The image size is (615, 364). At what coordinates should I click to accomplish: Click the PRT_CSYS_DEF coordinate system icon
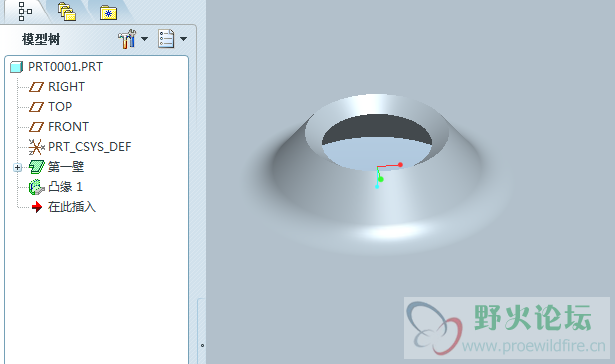36,147
